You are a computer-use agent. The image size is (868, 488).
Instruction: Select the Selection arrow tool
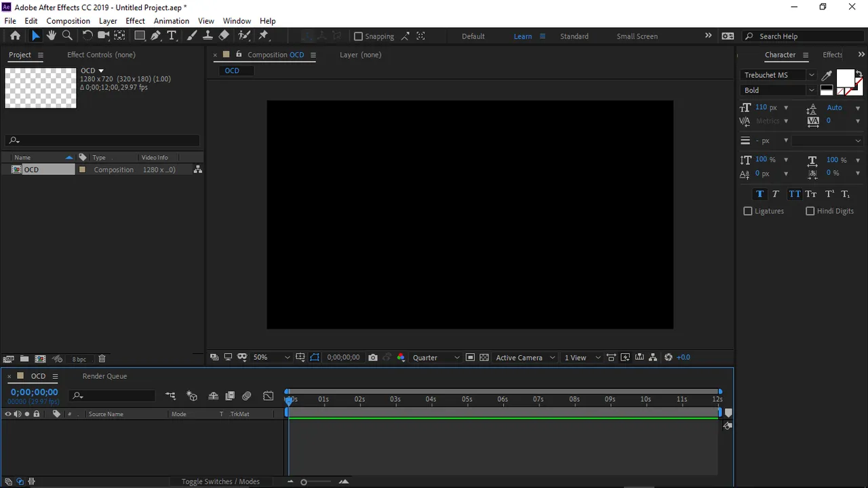click(x=35, y=36)
